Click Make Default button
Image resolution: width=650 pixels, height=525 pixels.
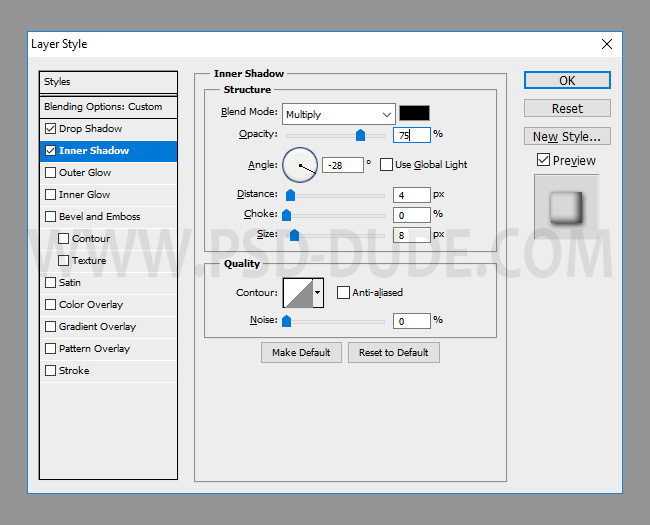click(x=301, y=352)
